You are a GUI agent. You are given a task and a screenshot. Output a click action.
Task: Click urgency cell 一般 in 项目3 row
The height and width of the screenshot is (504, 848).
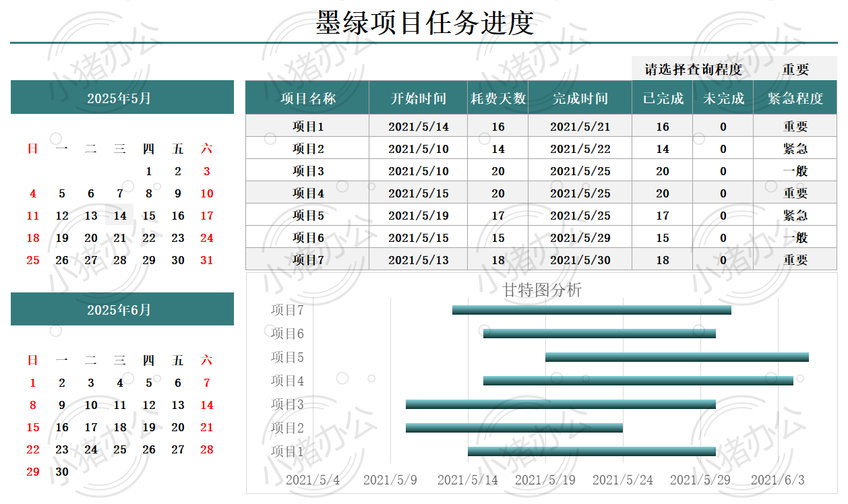tap(795, 170)
